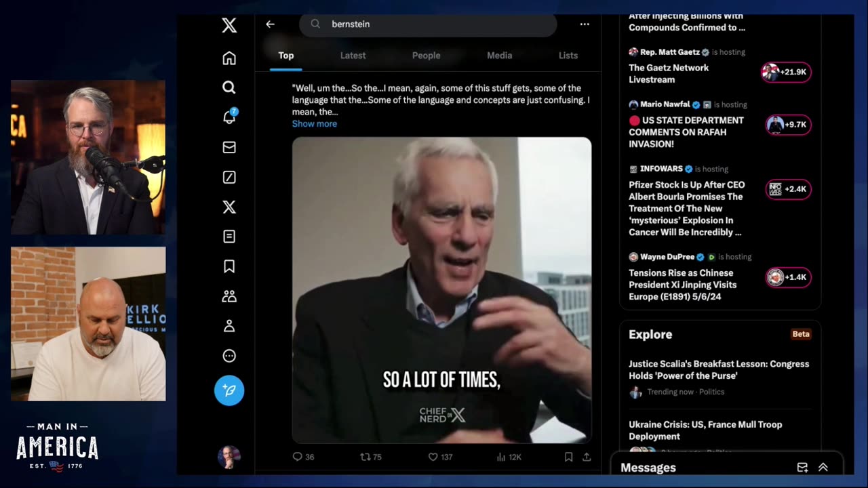The height and width of the screenshot is (488, 868).
Task: Open The Gaetz Network Livestream space
Action: tap(669, 73)
